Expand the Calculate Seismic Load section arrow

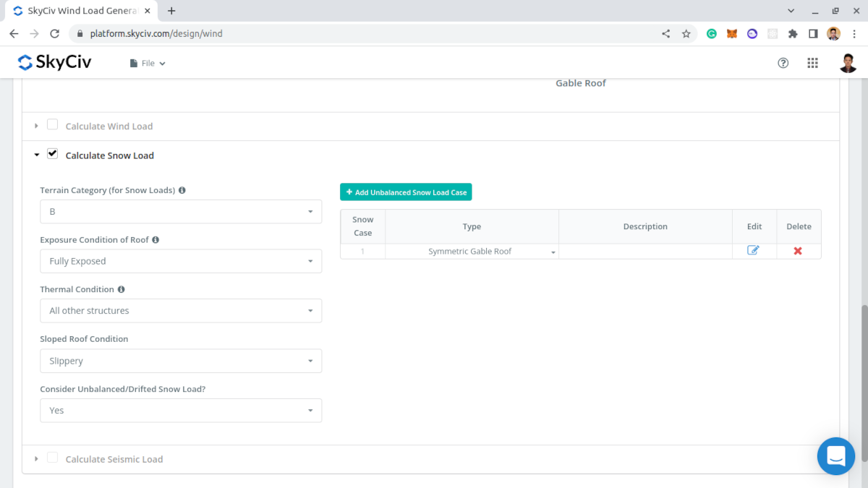click(37, 459)
